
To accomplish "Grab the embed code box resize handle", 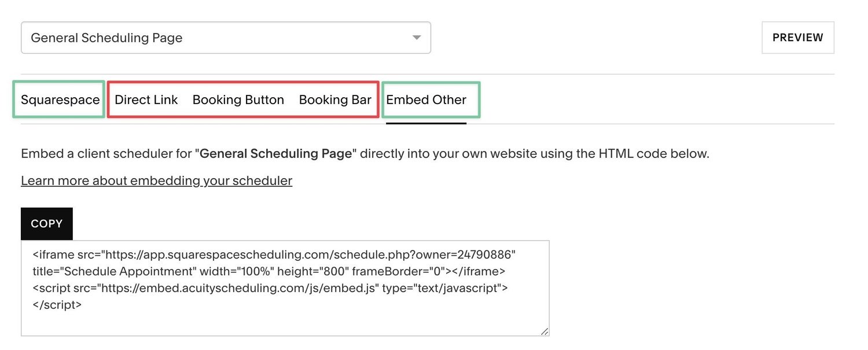I will [544, 331].
